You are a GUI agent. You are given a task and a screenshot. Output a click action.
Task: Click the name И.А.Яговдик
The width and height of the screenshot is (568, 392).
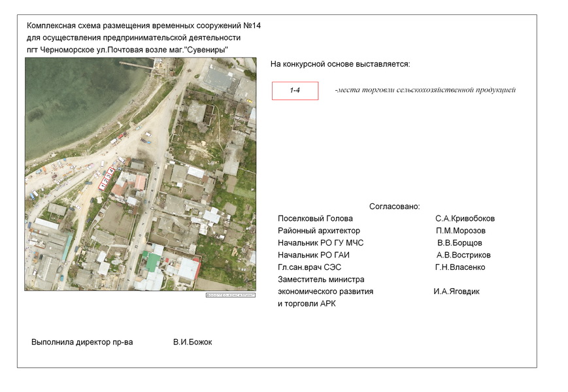pos(456,291)
